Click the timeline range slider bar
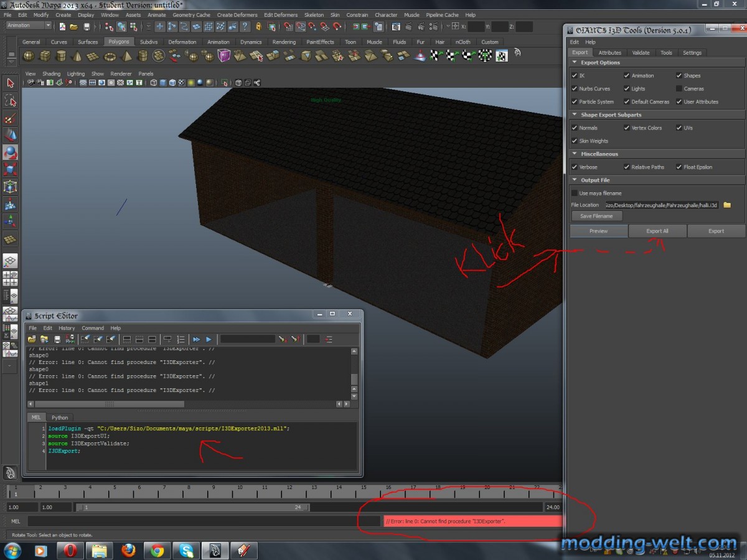This screenshot has height=560, width=747. (193, 507)
